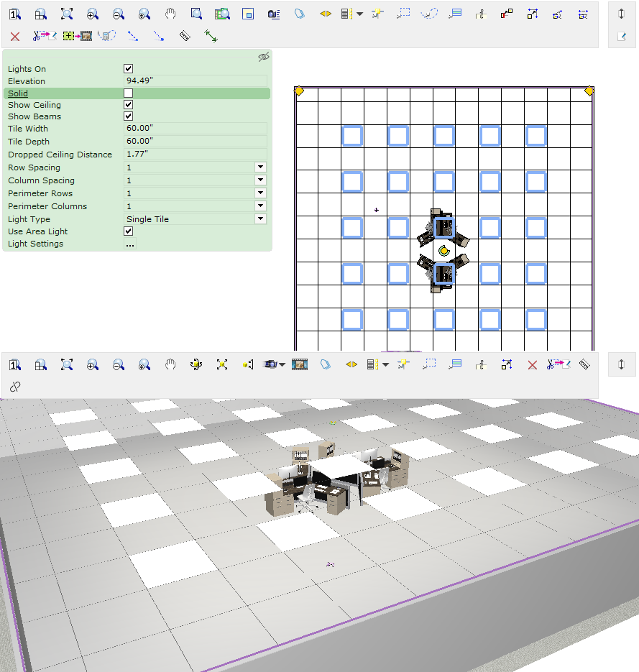Select the ruler measure tool in 3D toolbar
The height and width of the screenshot is (672, 639).
[x=584, y=364]
